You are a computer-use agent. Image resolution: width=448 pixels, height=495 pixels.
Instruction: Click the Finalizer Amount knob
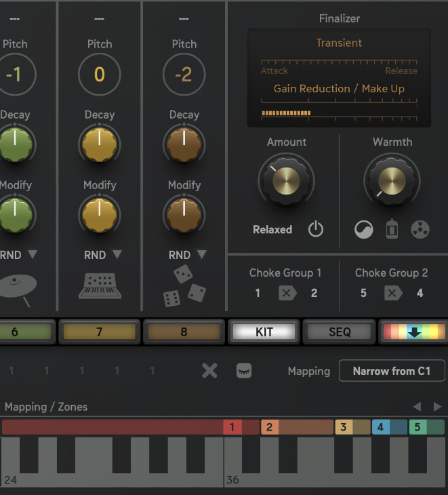286,180
